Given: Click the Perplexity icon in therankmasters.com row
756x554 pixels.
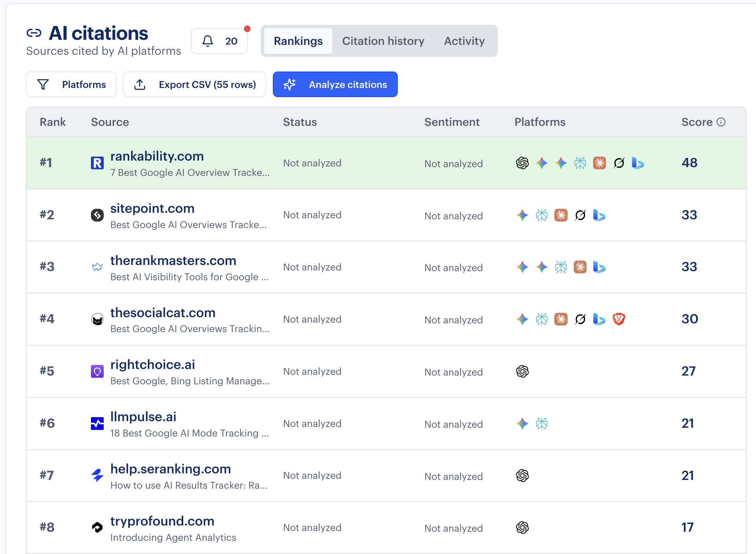Looking at the screenshot, I should point(561,267).
